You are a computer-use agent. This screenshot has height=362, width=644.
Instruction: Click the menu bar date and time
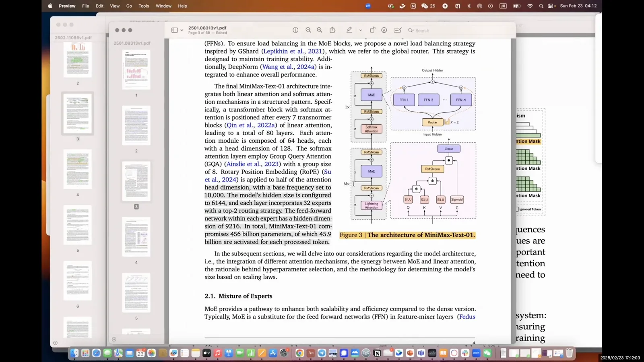[578, 6]
